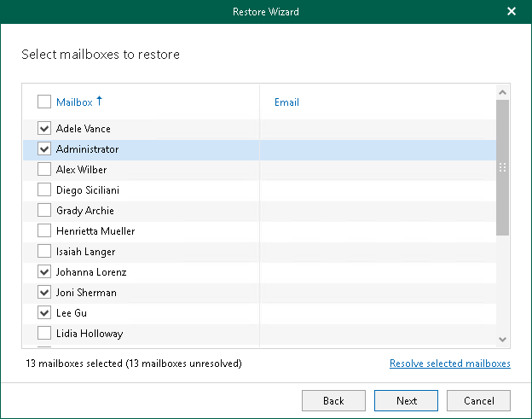Close the Restore Wizard dialog

coord(512,12)
